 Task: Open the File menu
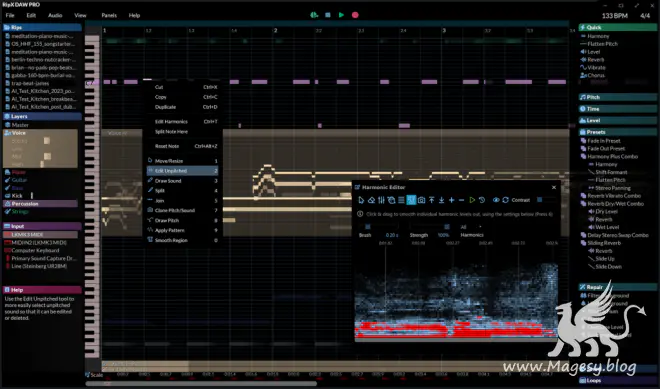coord(10,15)
